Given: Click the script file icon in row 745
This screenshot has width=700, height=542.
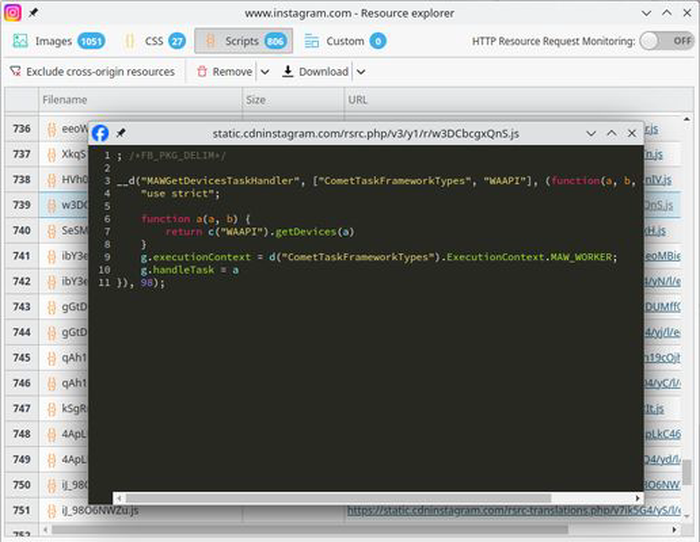Looking at the screenshot, I should click(x=52, y=357).
